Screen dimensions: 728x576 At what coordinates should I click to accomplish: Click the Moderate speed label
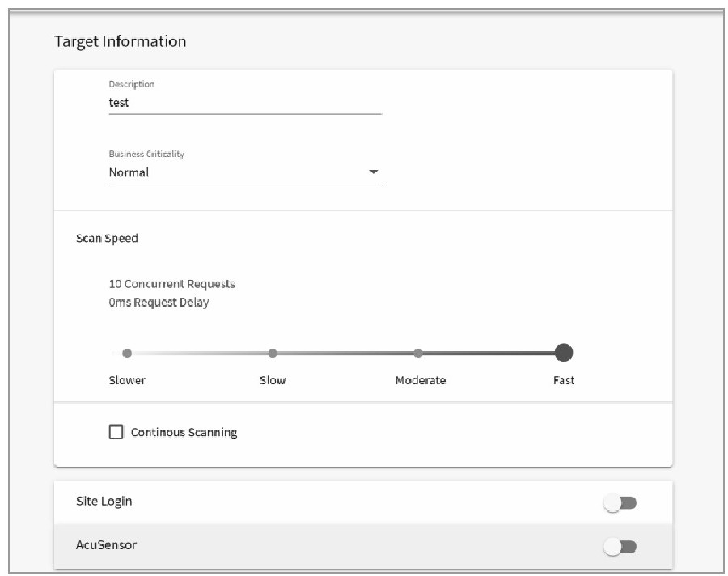click(421, 380)
